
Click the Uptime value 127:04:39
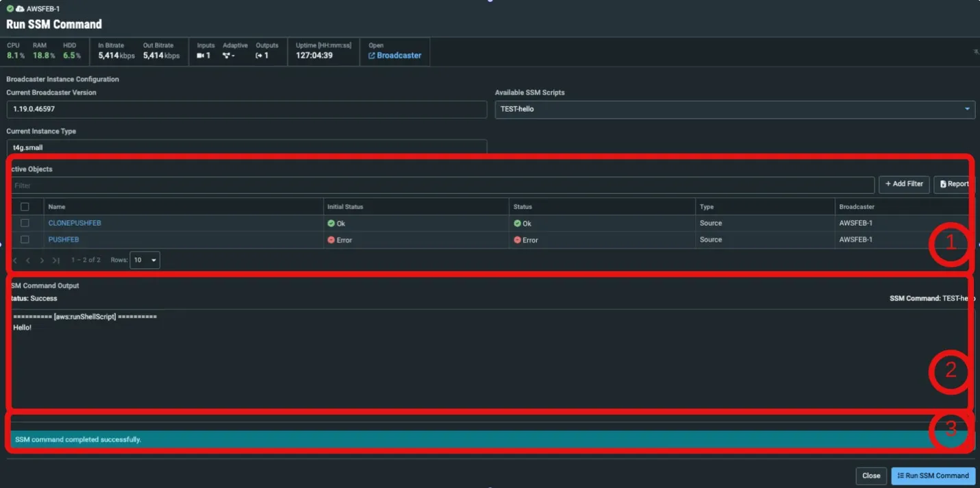tap(314, 56)
